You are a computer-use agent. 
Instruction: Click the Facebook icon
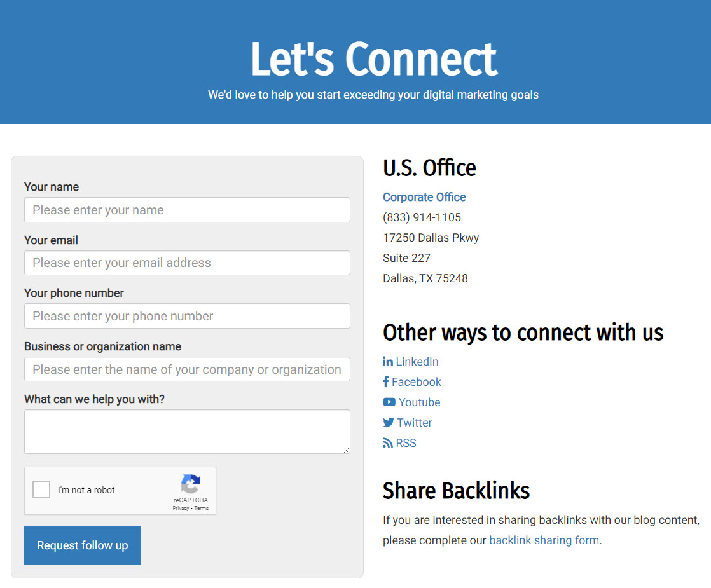coord(386,382)
